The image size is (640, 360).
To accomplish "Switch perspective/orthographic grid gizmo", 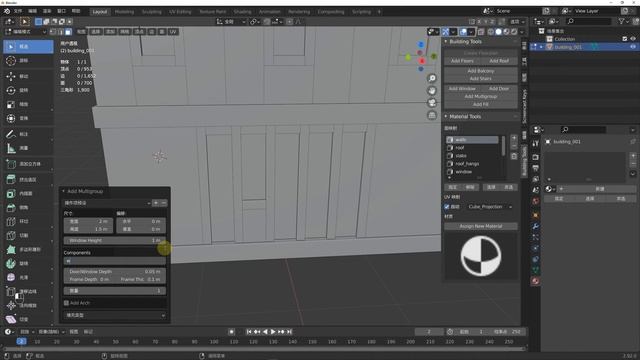I will pos(432,116).
